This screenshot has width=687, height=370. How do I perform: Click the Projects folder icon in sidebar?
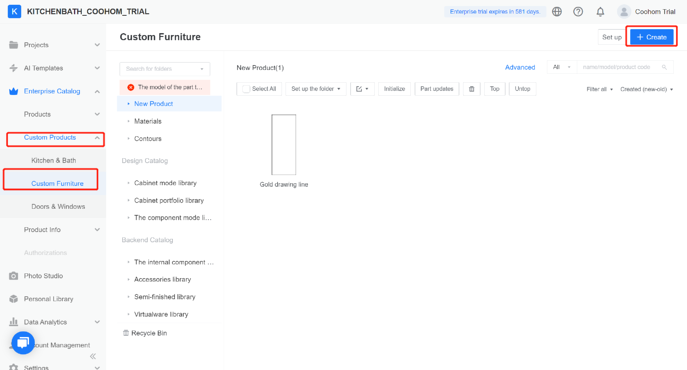pyautogui.click(x=14, y=45)
